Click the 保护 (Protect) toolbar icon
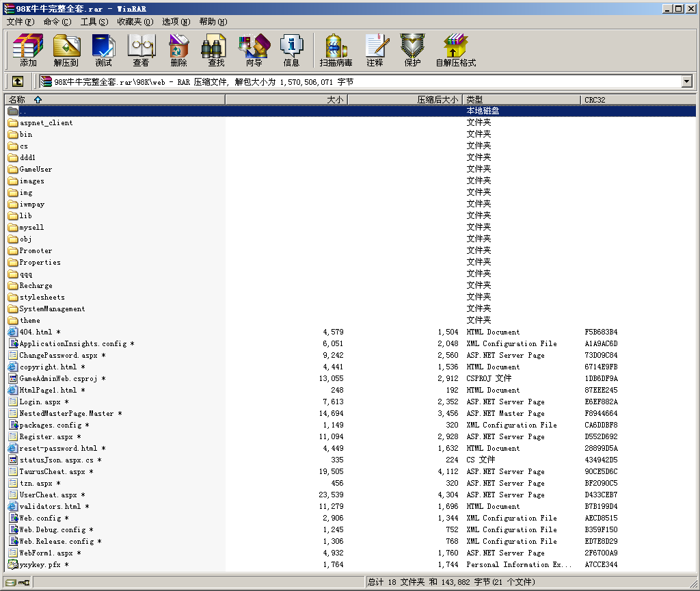The width and height of the screenshot is (700, 591). [x=412, y=50]
